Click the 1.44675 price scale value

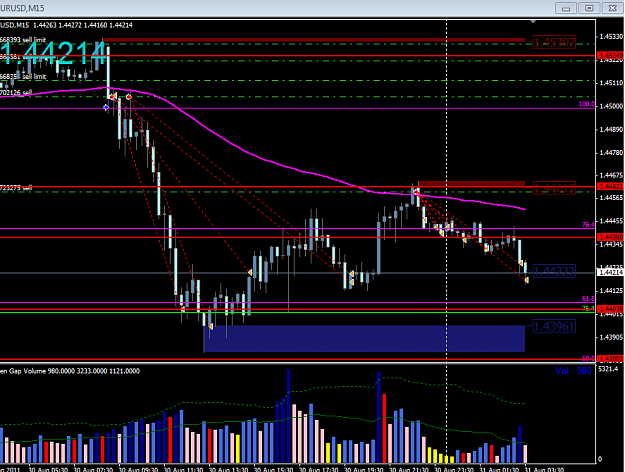tap(611, 175)
